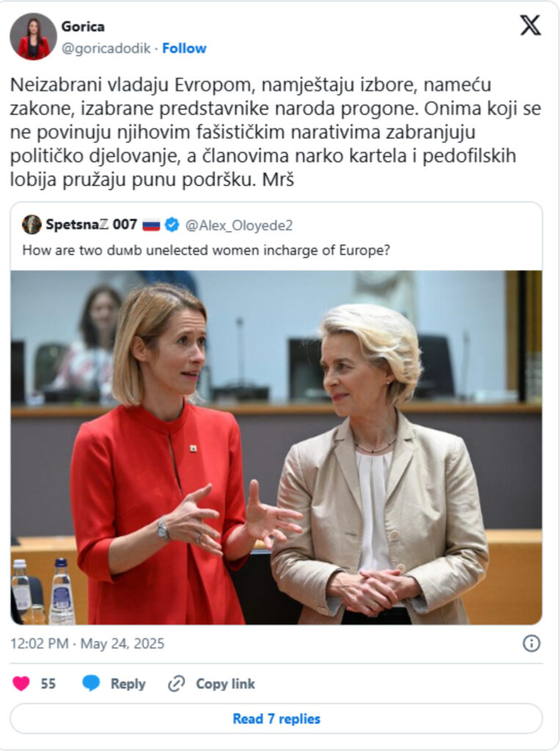The image size is (560, 752).
Task: Click the 12:02 PM May 24, 2025 timestamp
Action: tap(87, 643)
